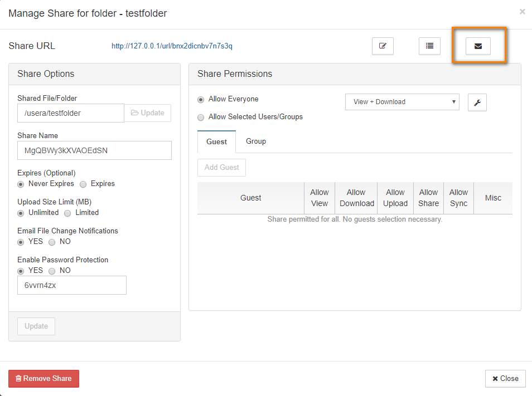This screenshot has height=396, width=532.
Task: Click the Misc column header
Action: (x=493, y=198)
